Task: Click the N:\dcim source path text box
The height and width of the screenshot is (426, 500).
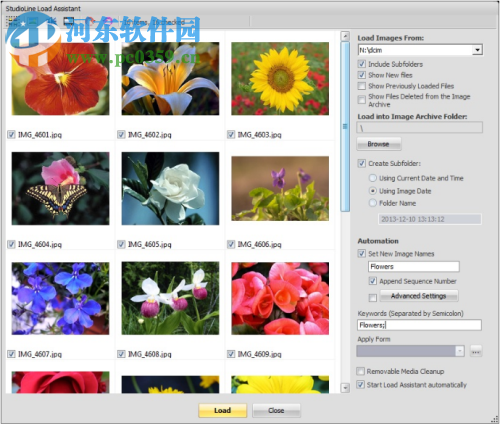Action: coord(415,50)
